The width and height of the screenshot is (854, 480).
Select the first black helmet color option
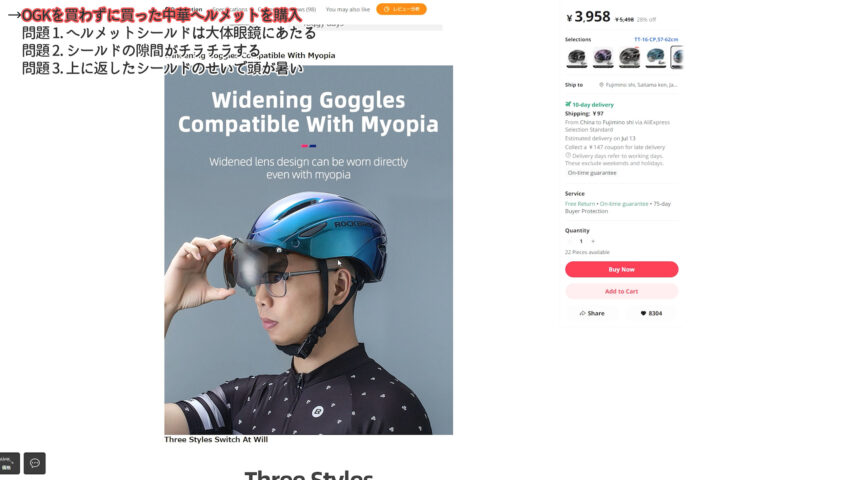tap(577, 57)
